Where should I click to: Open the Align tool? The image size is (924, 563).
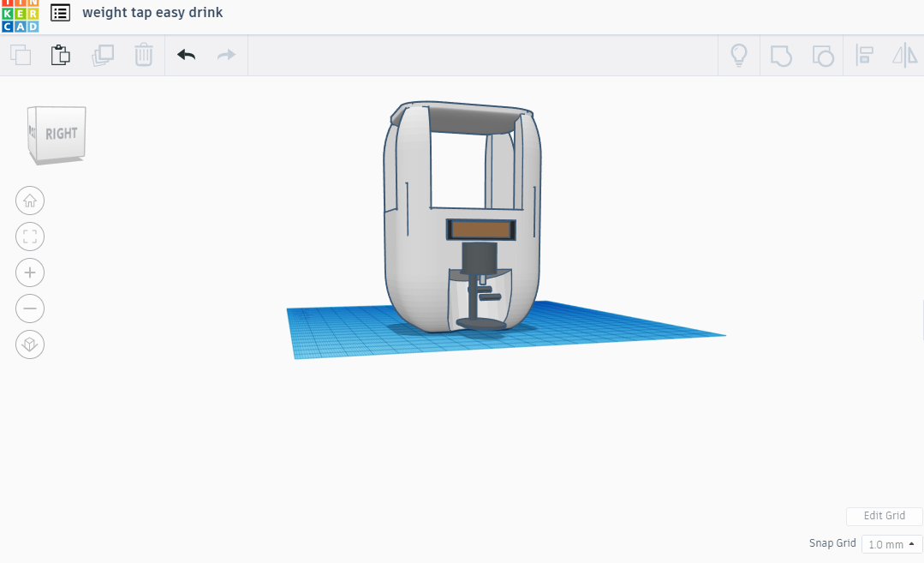pyautogui.click(x=864, y=55)
